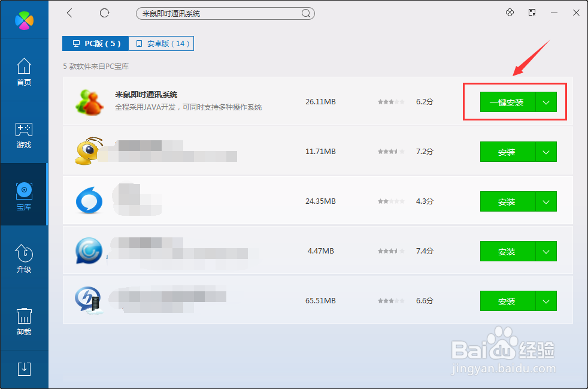Click the 4.47MB app's blue icon

click(89, 251)
